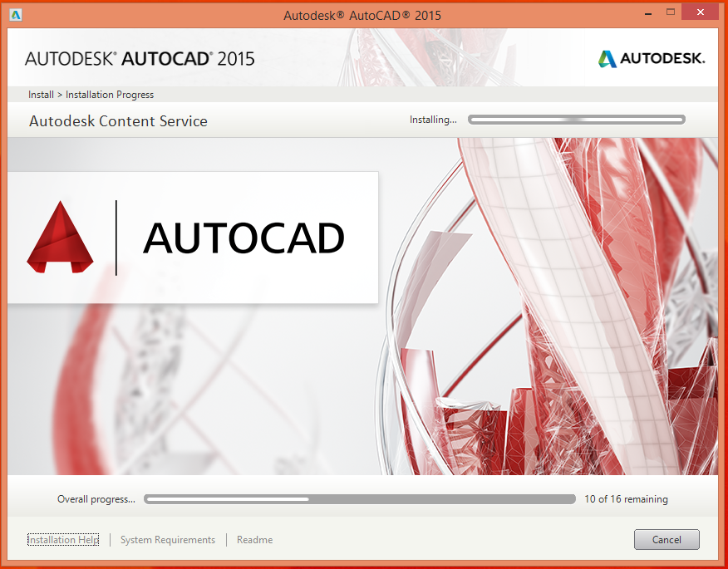Click the 'Autodesk Content Service' text
The width and height of the screenshot is (728, 569).
pyautogui.click(x=118, y=121)
